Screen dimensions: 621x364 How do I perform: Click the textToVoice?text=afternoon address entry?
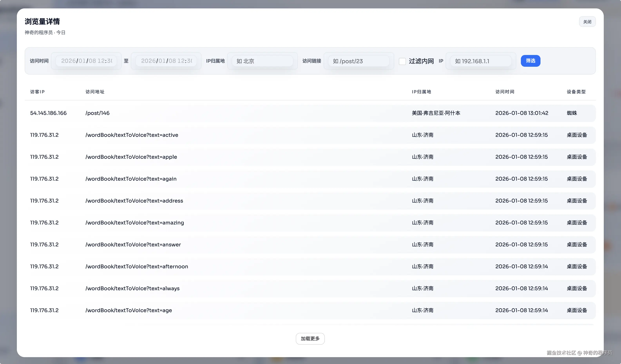click(137, 266)
